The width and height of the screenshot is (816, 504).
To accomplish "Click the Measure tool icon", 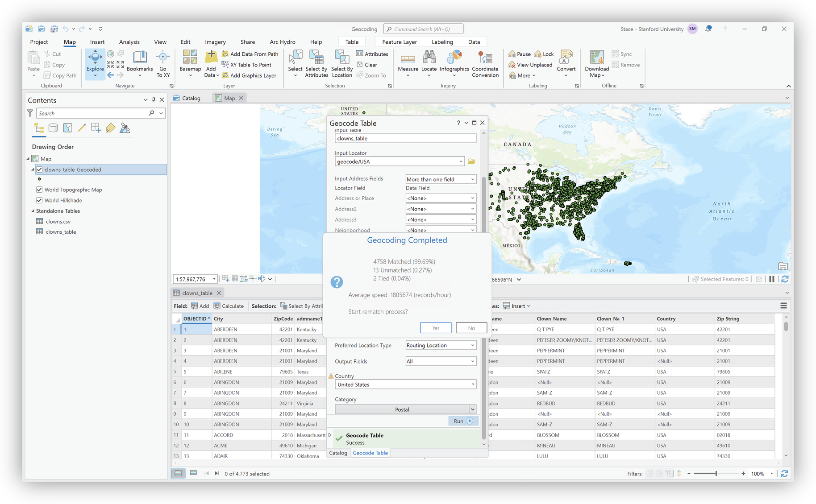I will tap(408, 59).
